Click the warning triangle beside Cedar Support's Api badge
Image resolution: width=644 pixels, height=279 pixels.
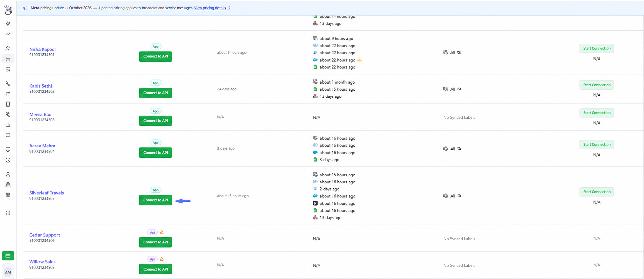point(162,232)
